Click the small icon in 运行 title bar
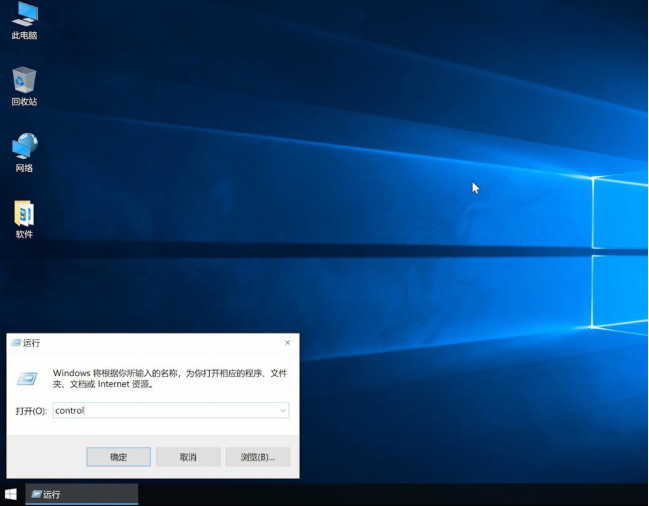 [16, 343]
